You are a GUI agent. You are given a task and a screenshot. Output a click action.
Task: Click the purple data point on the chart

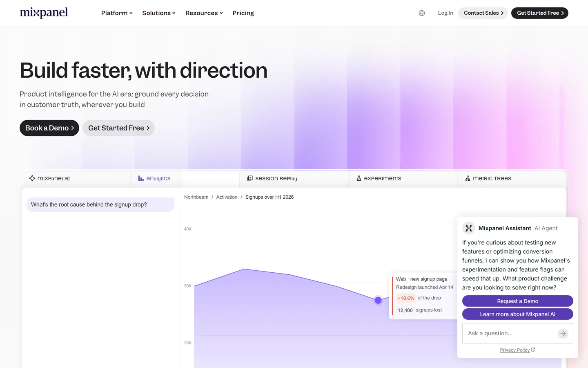coord(378,300)
